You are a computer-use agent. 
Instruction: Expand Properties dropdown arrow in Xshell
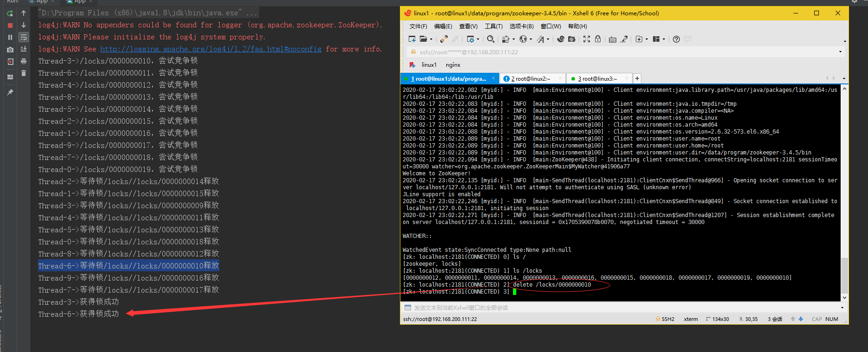click(478, 39)
